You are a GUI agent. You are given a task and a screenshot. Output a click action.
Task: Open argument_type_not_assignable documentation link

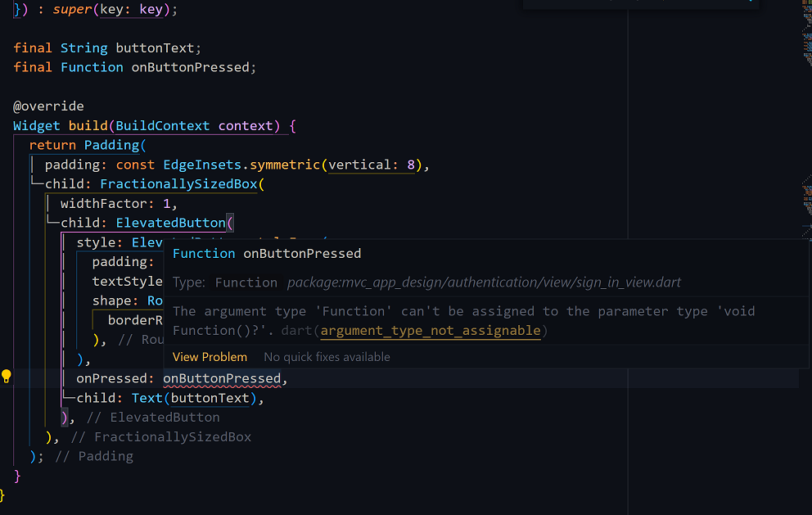pos(431,331)
